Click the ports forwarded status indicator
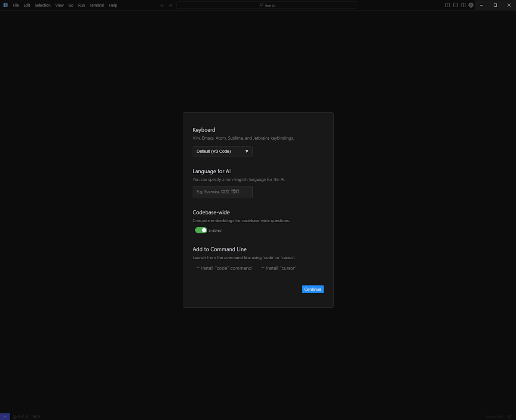The height and width of the screenshot is (420, 516). pyautogui.click(x=37, y=417)
